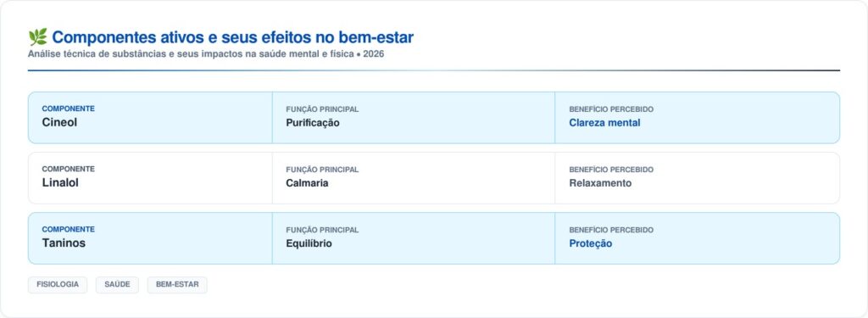Click the Calmaria function cell
The image size is (868, 318).
[x=414, y=178]
